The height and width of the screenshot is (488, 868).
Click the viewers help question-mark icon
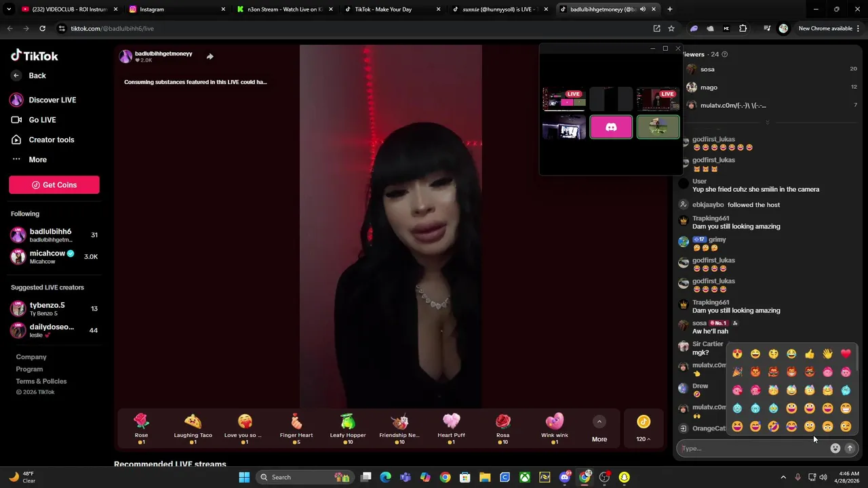pyautogui.click(x=725, y=54)
